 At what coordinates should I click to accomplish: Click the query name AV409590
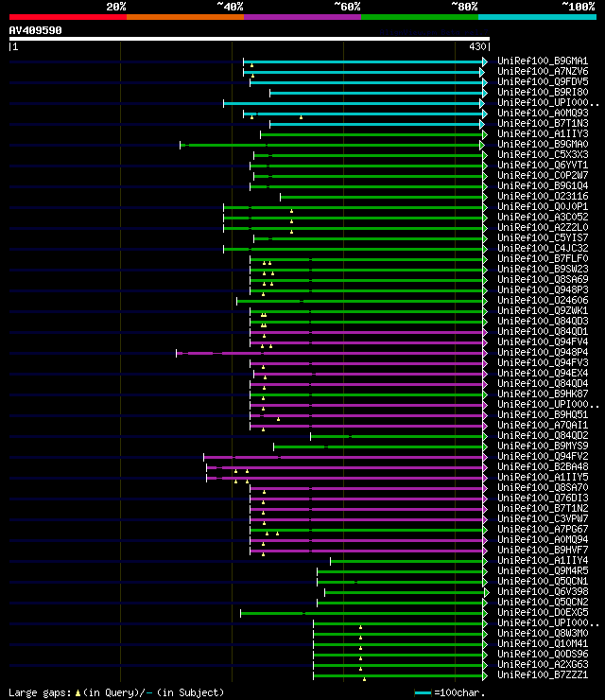point(35,31)
